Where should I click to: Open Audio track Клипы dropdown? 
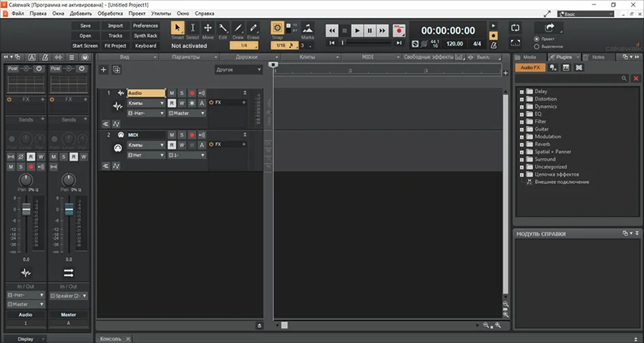[x=146, y=104]
